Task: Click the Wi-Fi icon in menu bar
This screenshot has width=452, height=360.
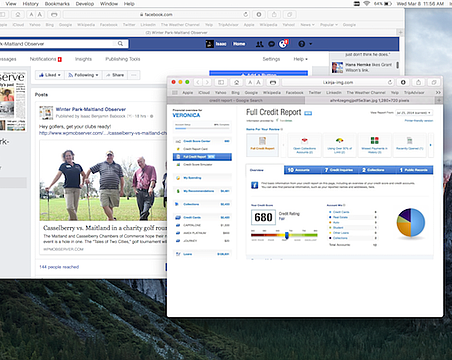Action: [x=367, y=4]
